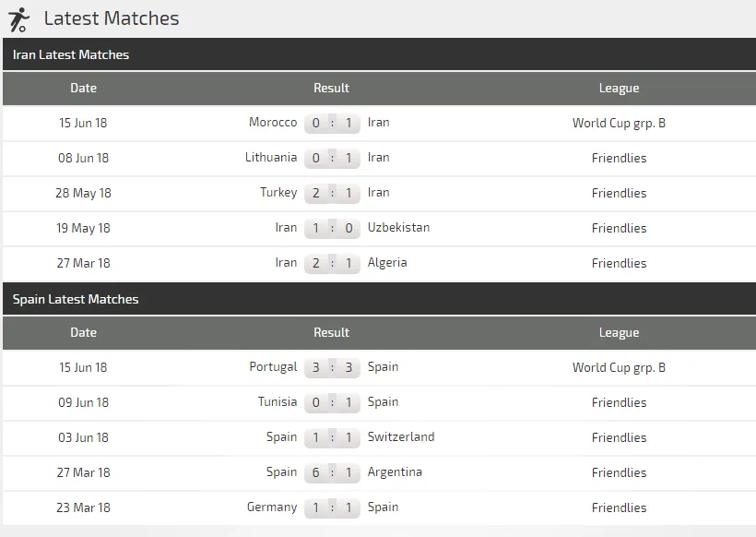Click the Spain 6:1 Argentina score
756x537 pixels.
click(x=332, y=472)
